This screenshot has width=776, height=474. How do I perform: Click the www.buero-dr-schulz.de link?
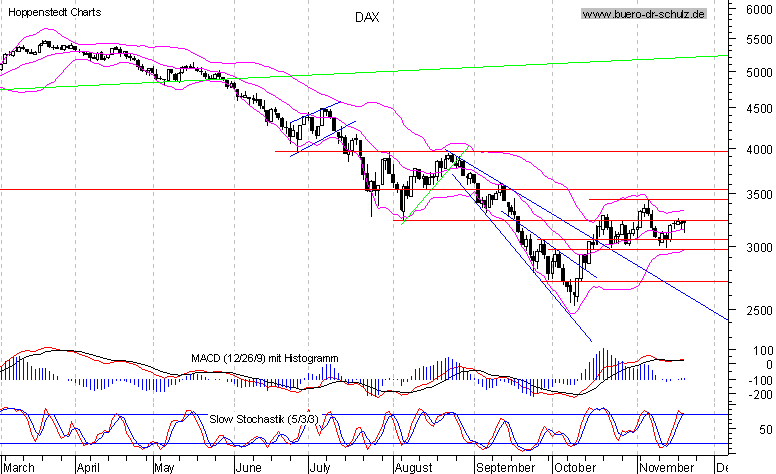pyautogui.click(x=643, y=14)
